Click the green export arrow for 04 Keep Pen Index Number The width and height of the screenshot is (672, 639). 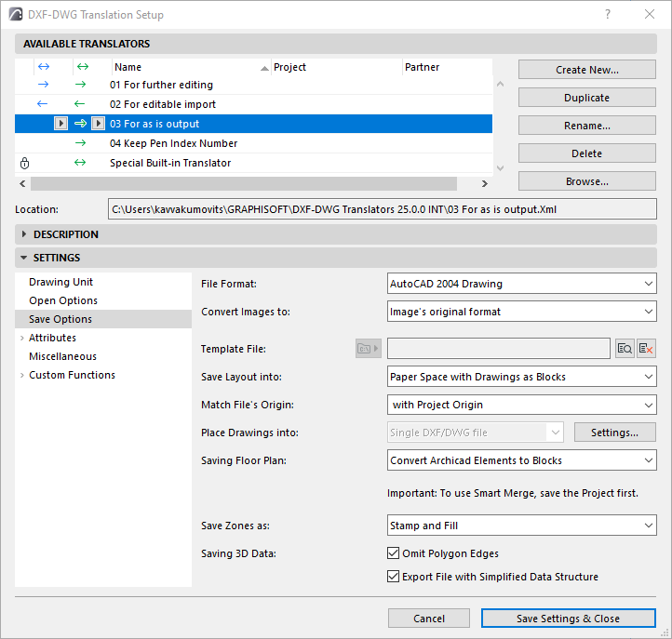tap(80, 143)
